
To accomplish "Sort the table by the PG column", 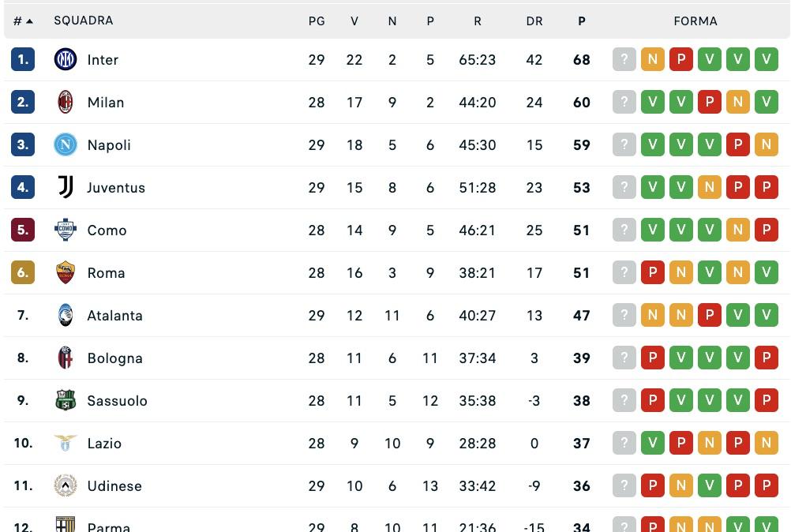I will [x=317, y=21].
